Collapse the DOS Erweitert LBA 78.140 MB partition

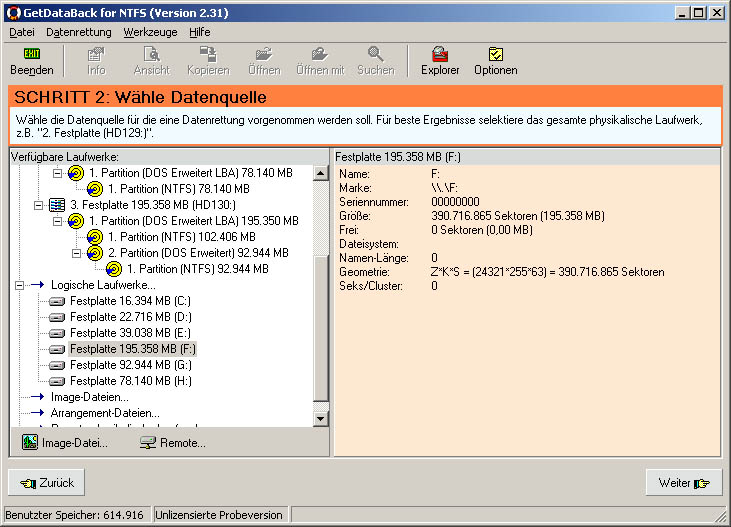57,173
